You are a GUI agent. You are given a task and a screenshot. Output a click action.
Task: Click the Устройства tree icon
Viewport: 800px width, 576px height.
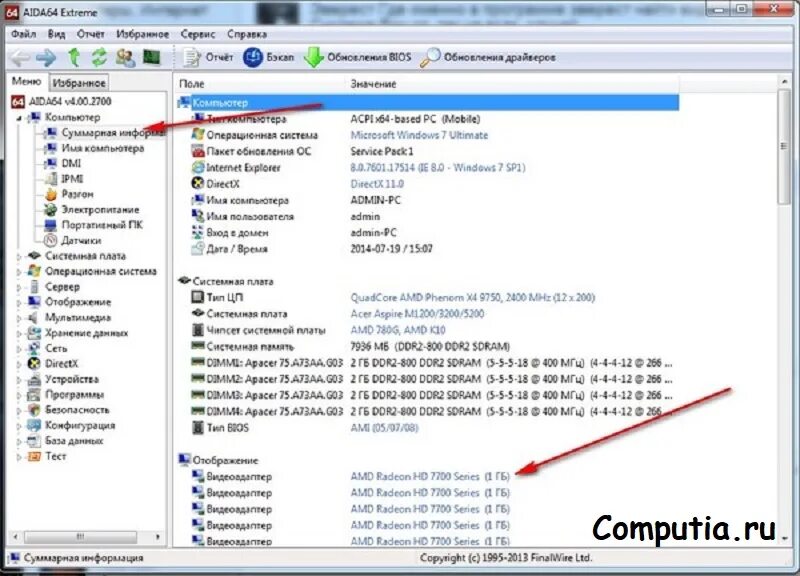(34, 379)
